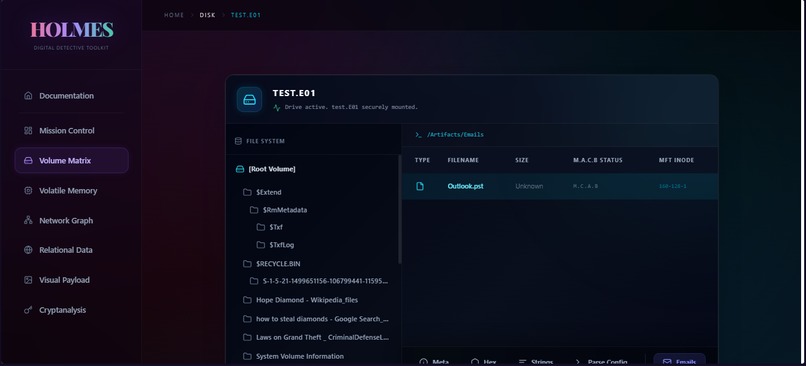Click the TEST.E01 drive icon in header
806x366 pixels.
tap(249, 99)
